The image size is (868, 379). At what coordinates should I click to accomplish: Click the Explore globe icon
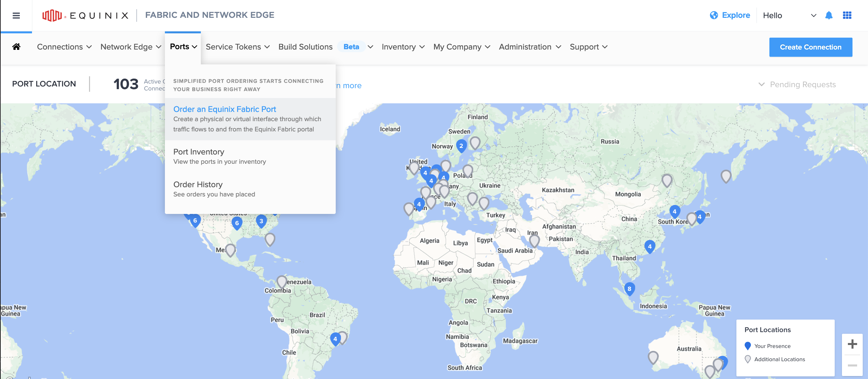[714, 15]
